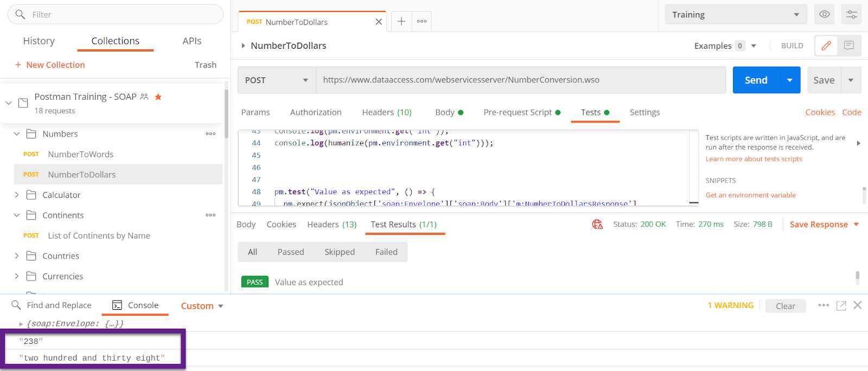This screenshot has width=868, height=371.
Task: Open manage environments settings icon
Action: click(x=852, y=14)
